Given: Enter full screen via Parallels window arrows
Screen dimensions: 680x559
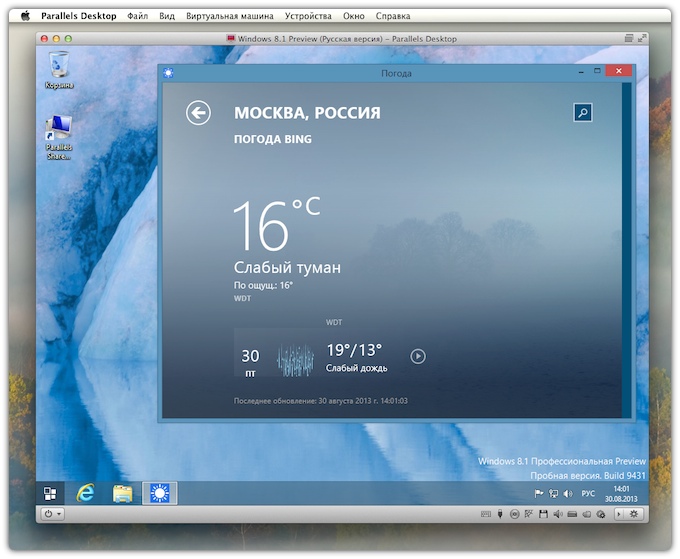Looking at the screenshot, I should pyautogui.click(x=641, y=38).
